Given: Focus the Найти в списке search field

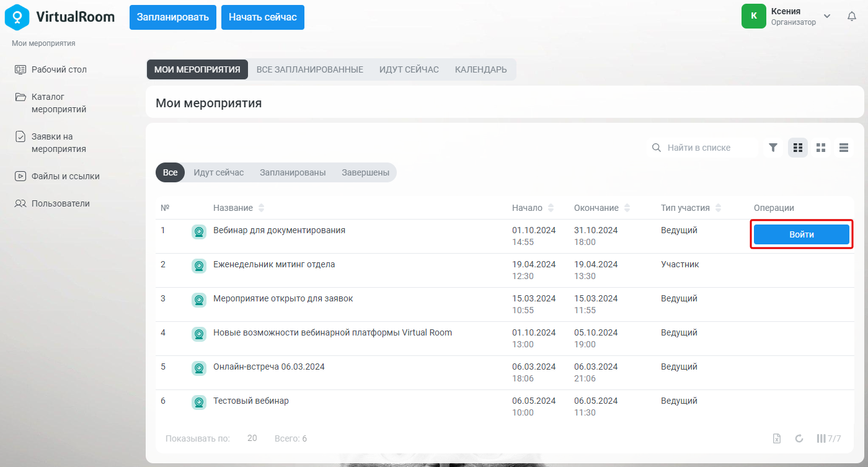Looking at the screenshot, I should [x=702, y=148].
